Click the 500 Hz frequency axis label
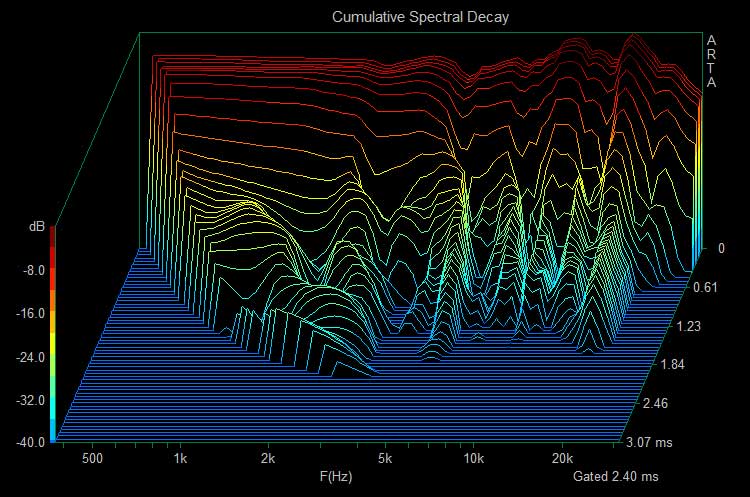 click(x=92, y=459)
